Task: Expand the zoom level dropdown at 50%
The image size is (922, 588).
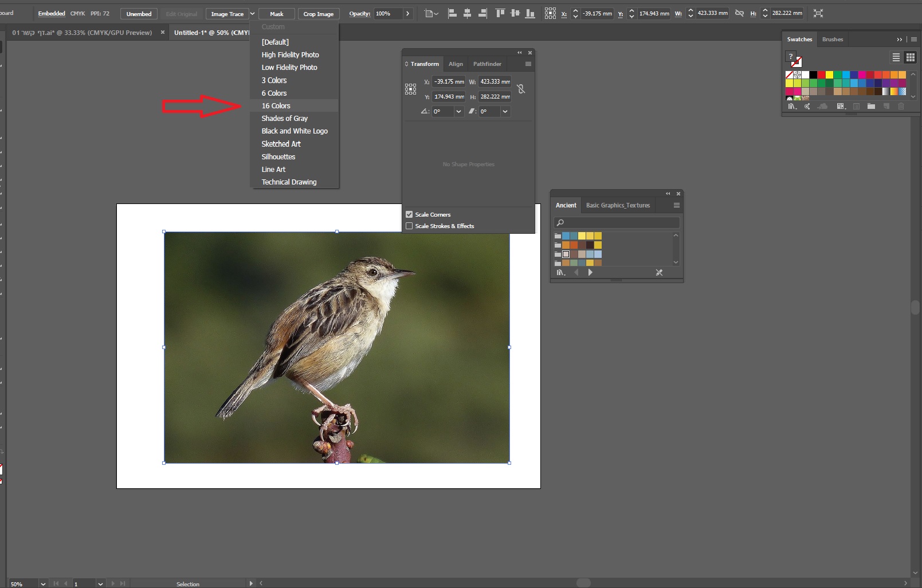Action: [43, 583]
